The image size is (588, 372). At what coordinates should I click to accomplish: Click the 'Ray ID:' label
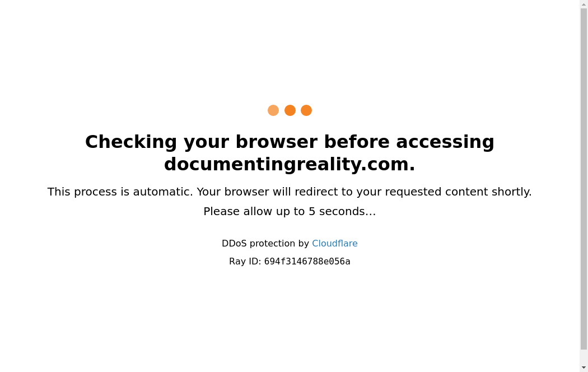pyautogui.click(x=245, y=262)
